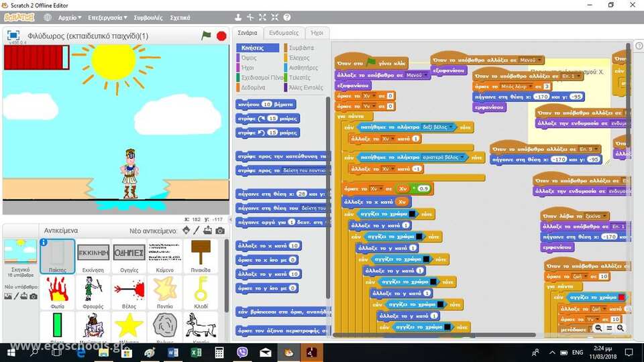Open Σχετικά menu
This screenshot has width=644, height=362.
click(x=180, y=17)
